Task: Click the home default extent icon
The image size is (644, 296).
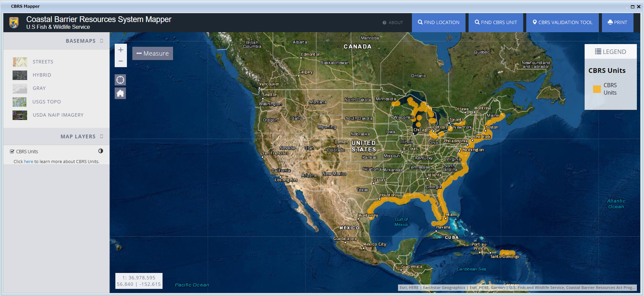Action: coord(120,93)
